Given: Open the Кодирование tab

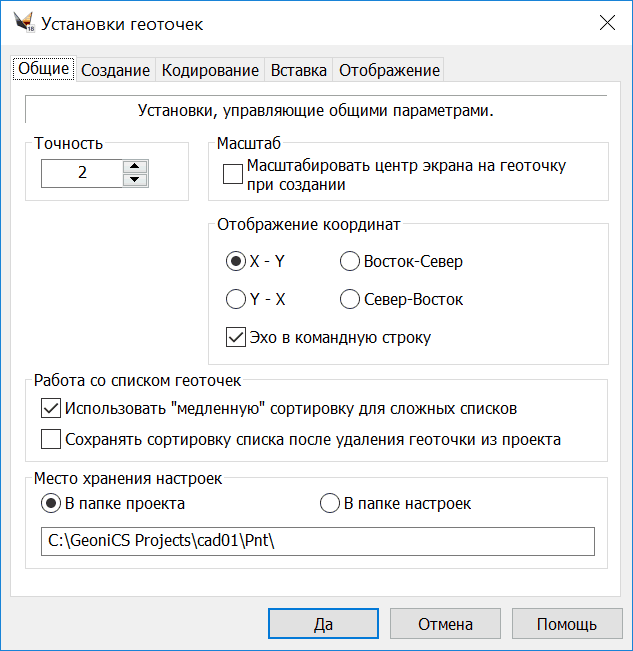Looking at the screenshot, I should click(210, 70).
